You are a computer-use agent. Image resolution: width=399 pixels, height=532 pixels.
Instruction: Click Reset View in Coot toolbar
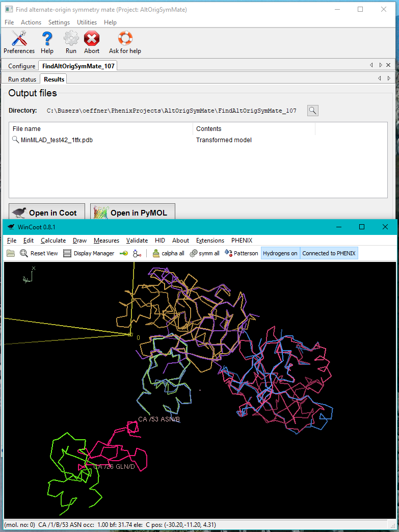(x=39, y=253)
